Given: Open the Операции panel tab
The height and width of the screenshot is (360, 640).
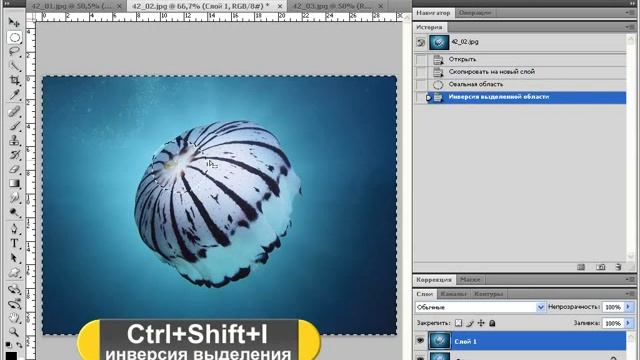Looking at the screenshot, I should [475, 13].
